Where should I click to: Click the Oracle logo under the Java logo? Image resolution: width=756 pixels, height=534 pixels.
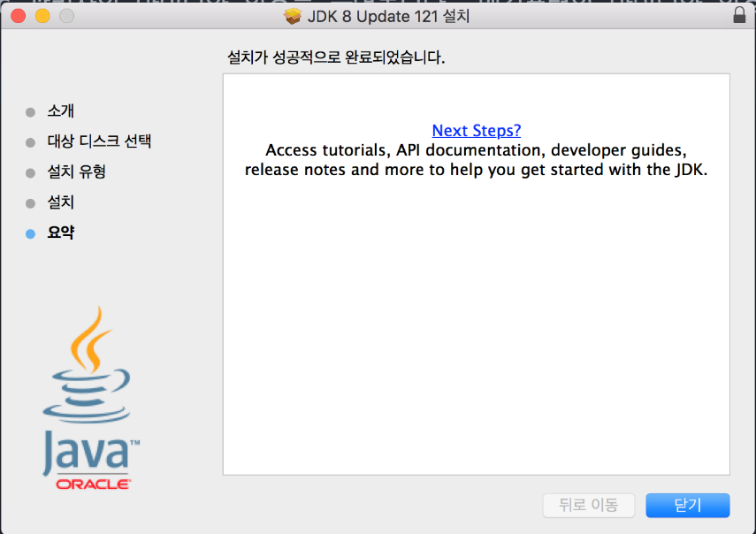coord(89,483)
